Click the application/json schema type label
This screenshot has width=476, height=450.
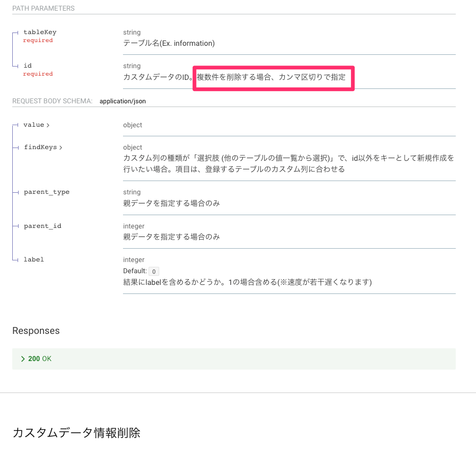pyautogui.click(x=122, y=101)
